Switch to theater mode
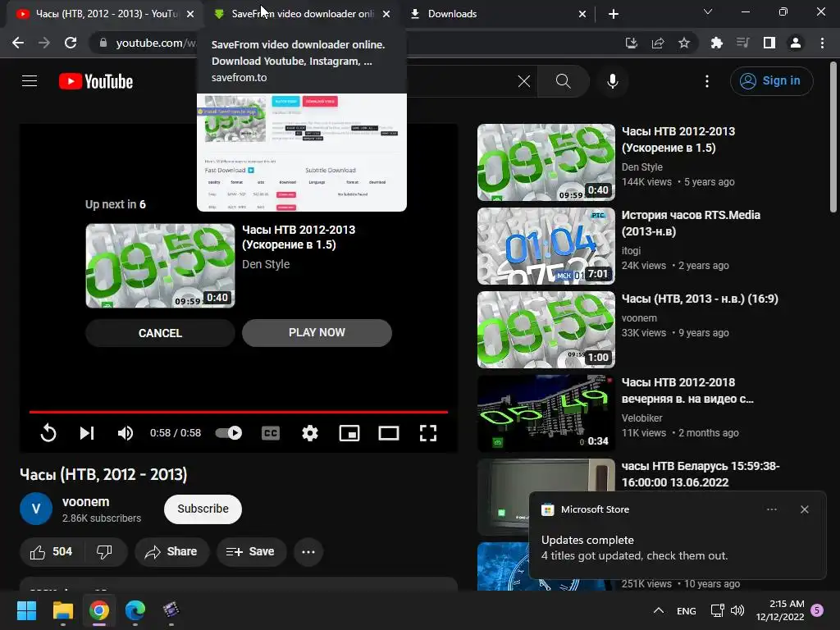This screenshot has height=630, width=840. coord(388,432)
